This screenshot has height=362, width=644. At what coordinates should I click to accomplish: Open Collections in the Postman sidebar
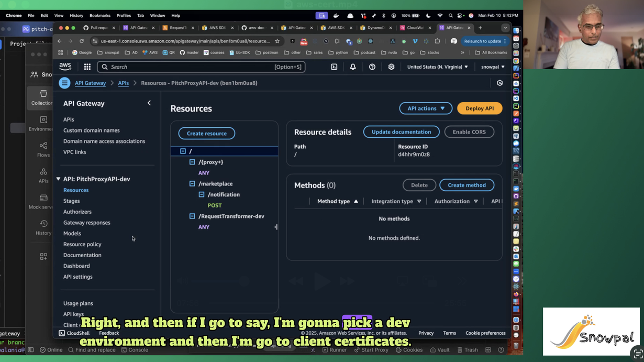[x=43, y=97]
